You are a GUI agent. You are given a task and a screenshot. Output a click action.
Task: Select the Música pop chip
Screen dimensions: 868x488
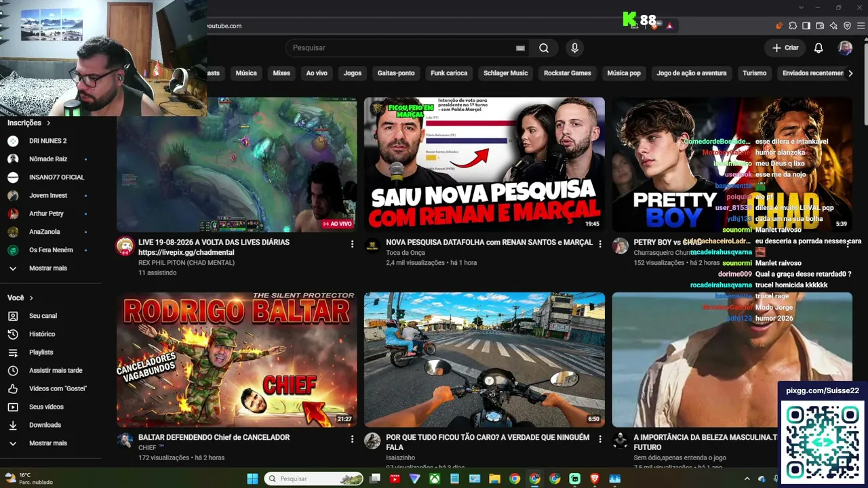click(624, 73)
